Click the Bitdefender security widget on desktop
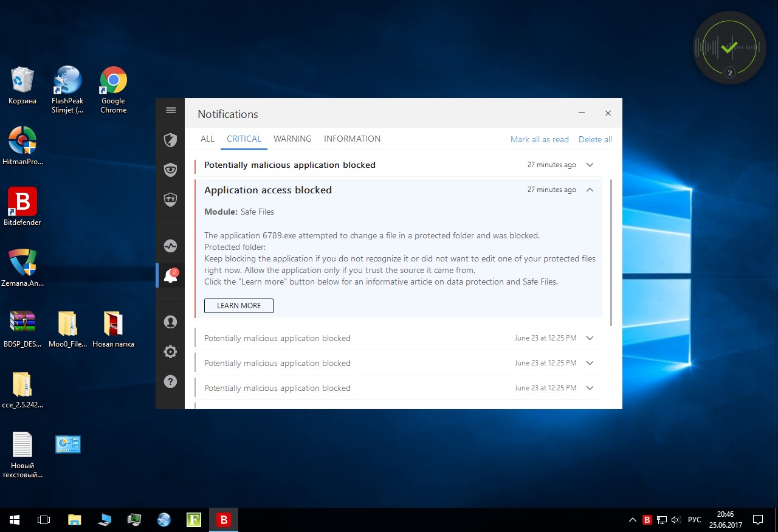 pos(729,47)
